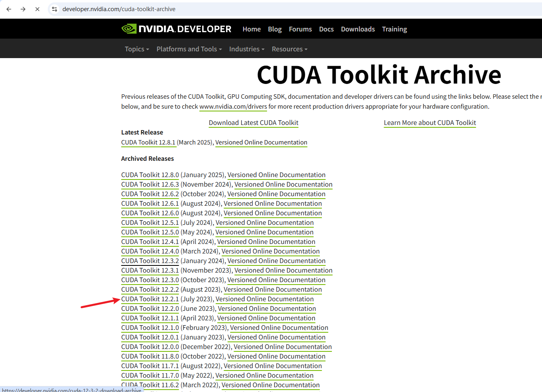
Task: Open CUDA Toolkit 12.0.0 link
Action: pos(150,347)
